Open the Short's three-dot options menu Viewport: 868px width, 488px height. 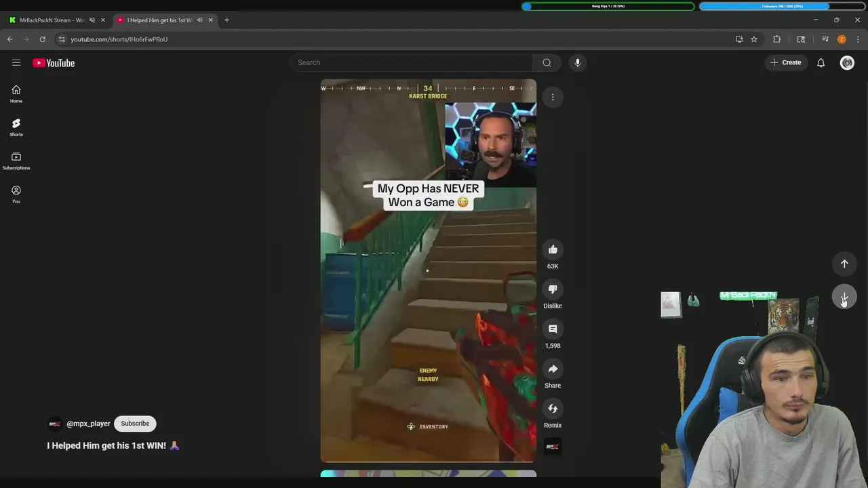click(553, 97)
